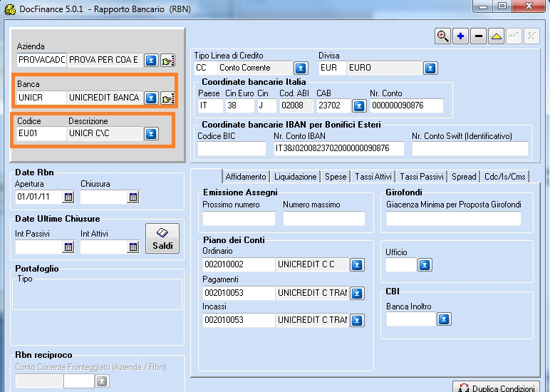The image size is (550, 392).
Task: Expand the Divisa dropdown arrow
Action: pos(430,68)
